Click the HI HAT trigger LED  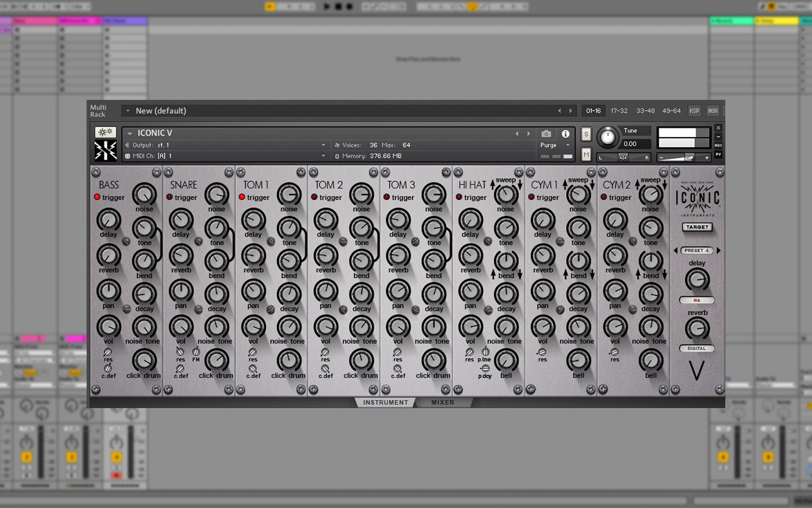click(x=459, y=197)
